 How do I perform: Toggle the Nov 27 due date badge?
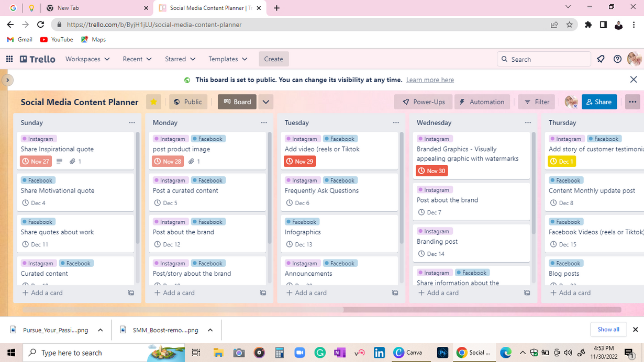coord(36,162)
